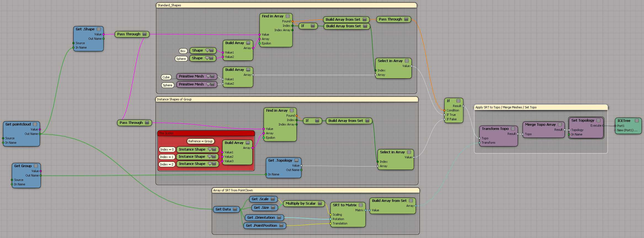644x238 pixels.
Task: Click the menu icon on the Get .PointPosition node
Action: coord(281,226)
